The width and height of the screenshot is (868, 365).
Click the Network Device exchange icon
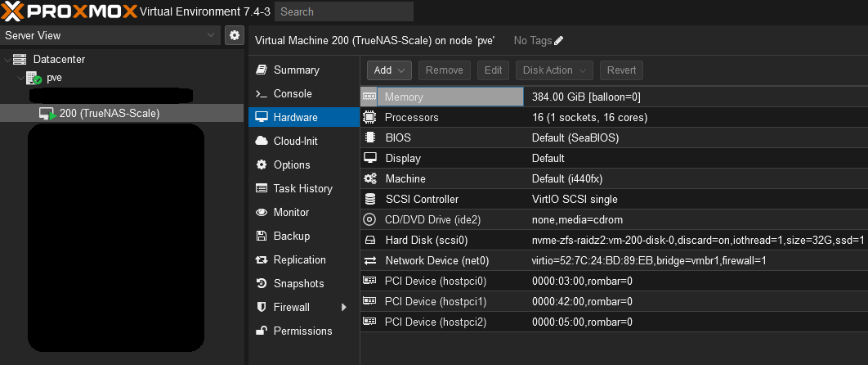[369, 261]
